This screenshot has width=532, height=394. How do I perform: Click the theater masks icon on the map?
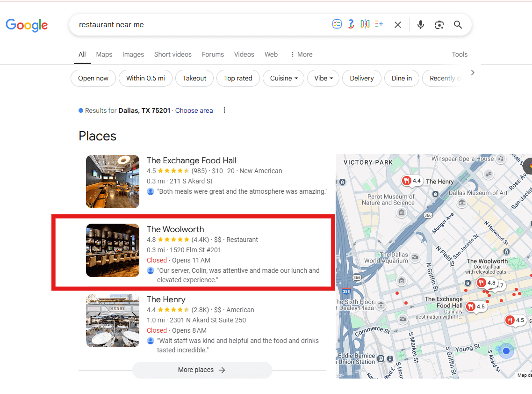488,174
